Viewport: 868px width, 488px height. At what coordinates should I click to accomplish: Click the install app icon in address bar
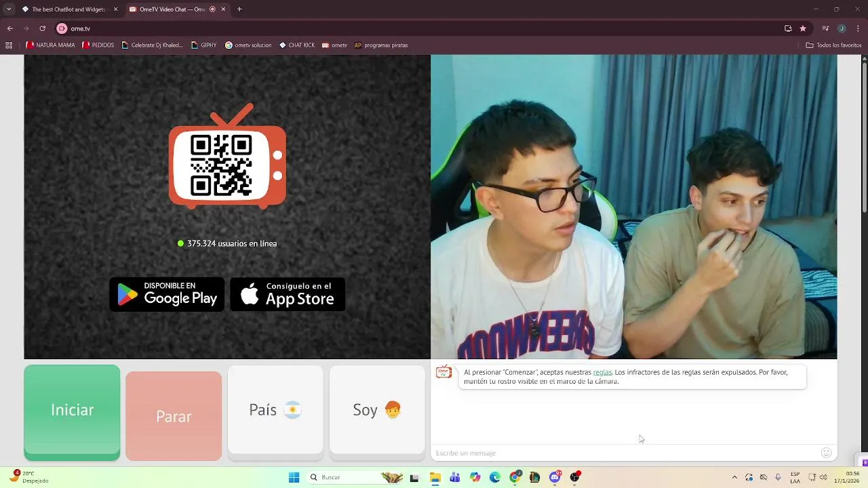click(788, 28)
